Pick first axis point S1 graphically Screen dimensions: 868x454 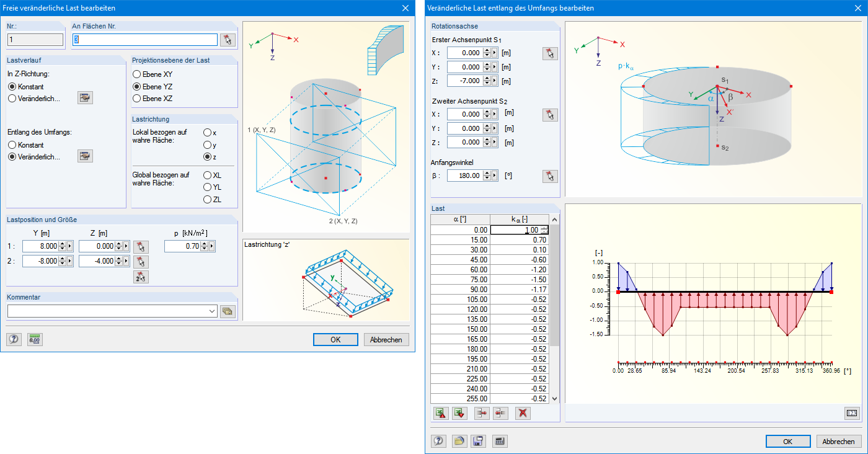(550, 53)
